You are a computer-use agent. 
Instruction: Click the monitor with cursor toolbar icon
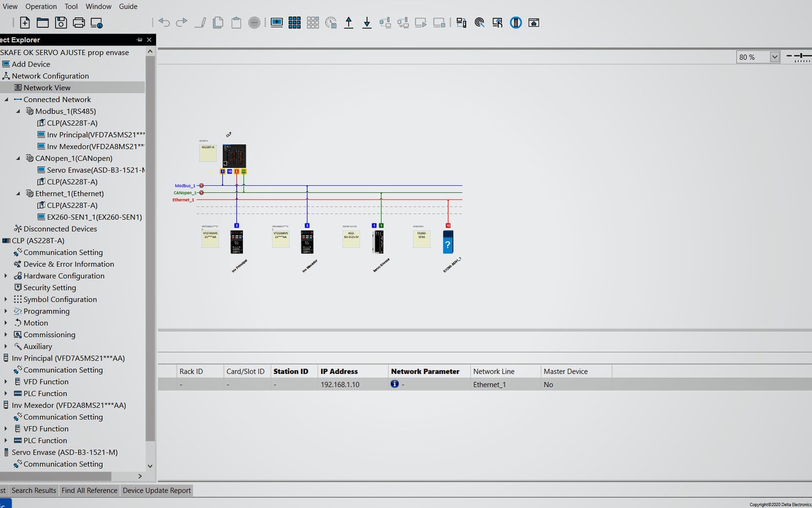(498, 23)
